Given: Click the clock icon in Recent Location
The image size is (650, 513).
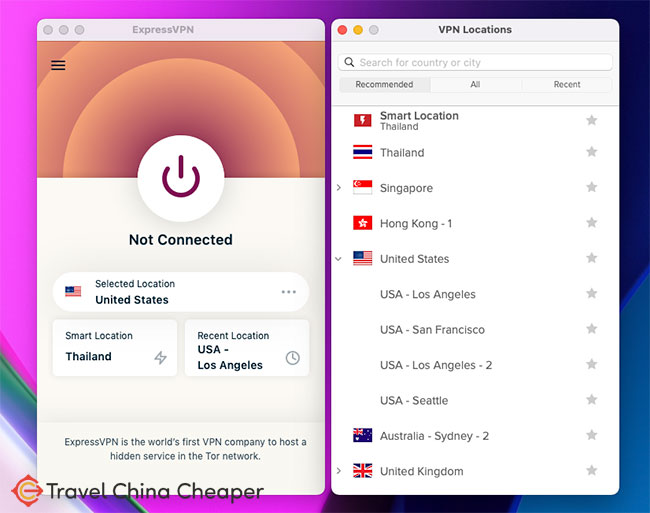Looking at the screenshot, I should (x=293, y=358).
